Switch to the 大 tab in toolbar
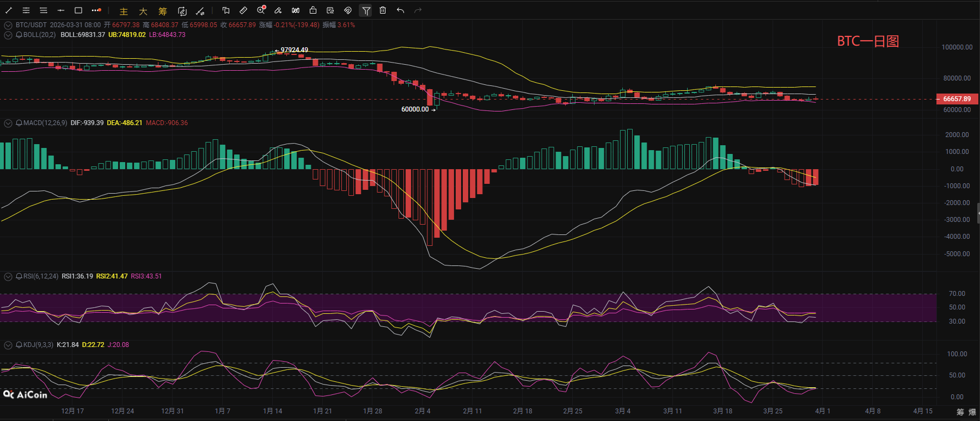The image size is (980, 421). coord(143,11)
